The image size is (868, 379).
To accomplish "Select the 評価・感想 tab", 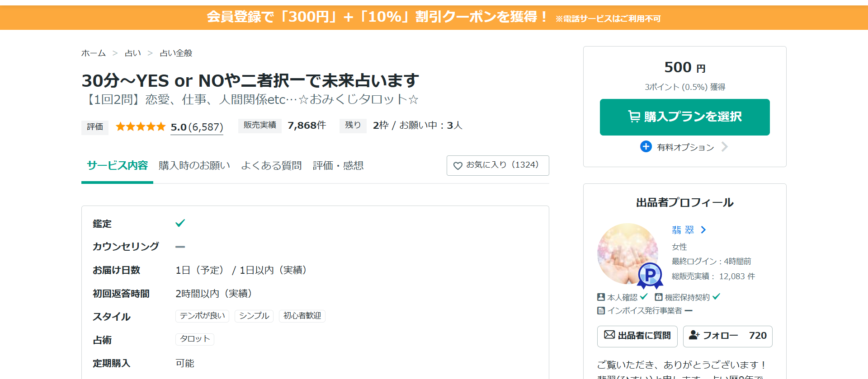I will coord(338,166).
